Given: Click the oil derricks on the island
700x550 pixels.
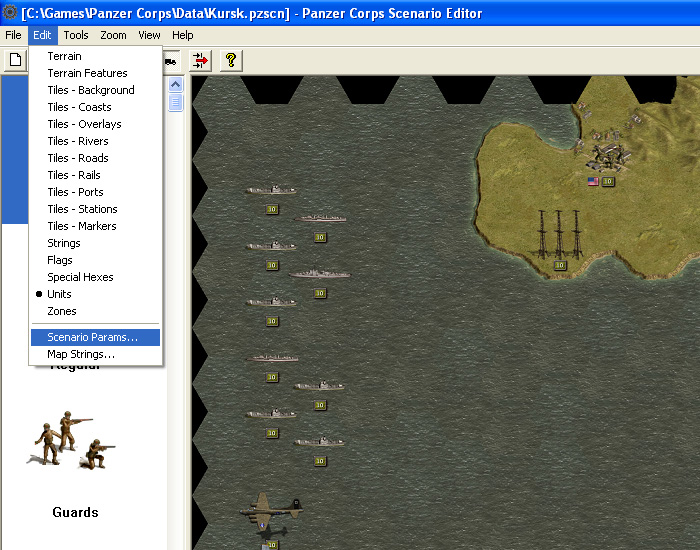Looking at the screenshot, I should [x=559, y=234].
